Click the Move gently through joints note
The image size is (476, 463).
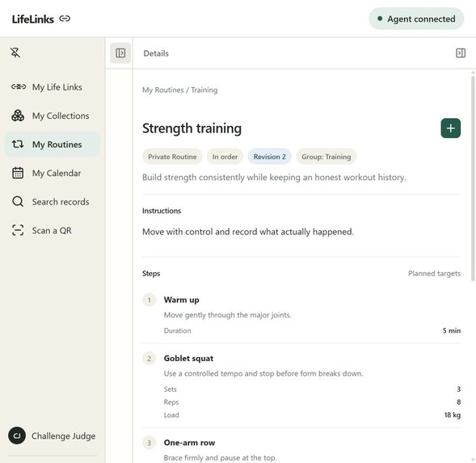[x=227, y=315]
